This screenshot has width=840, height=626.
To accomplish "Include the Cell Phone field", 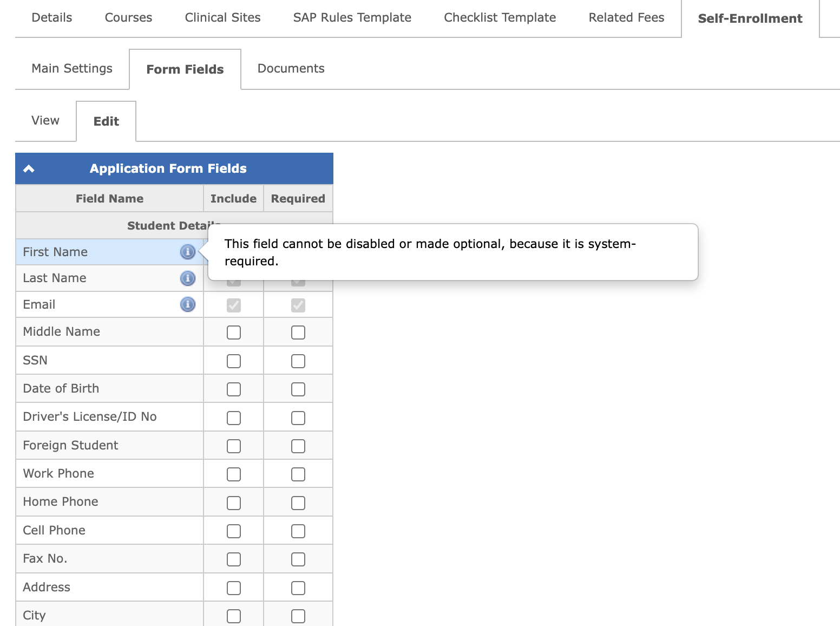I will click(x=234, y=531).
